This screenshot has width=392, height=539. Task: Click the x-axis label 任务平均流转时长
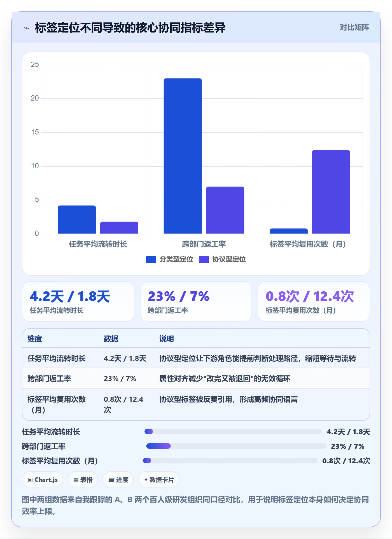pos(98,244)
